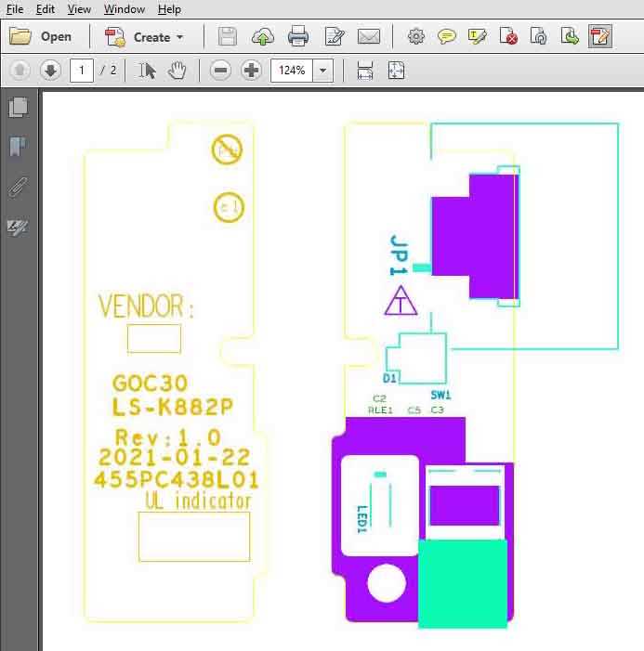Click the fit one full page icon
This screenshot has width=644, height=651.
point(396,71)
